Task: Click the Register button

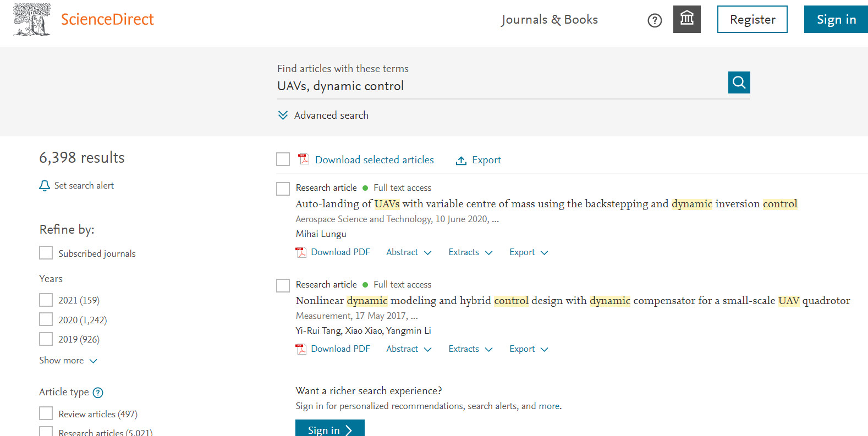Action: tap(752, 19)
